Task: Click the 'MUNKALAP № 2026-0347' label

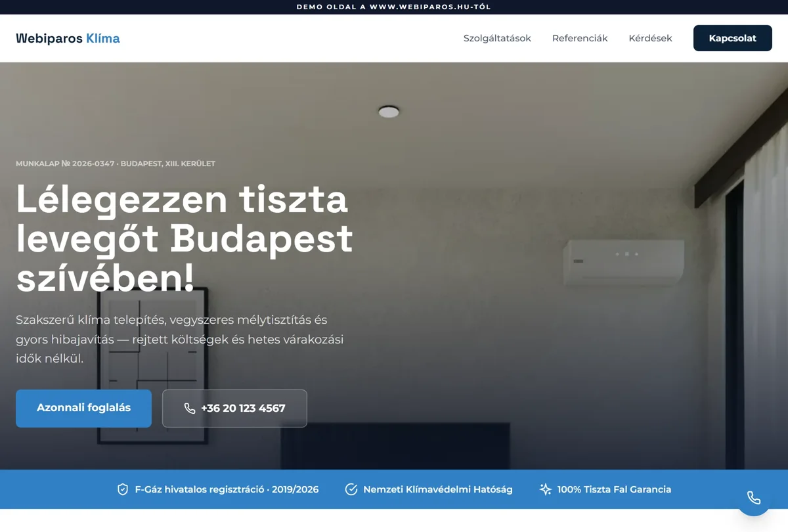Action: click(x=116, y=164)
